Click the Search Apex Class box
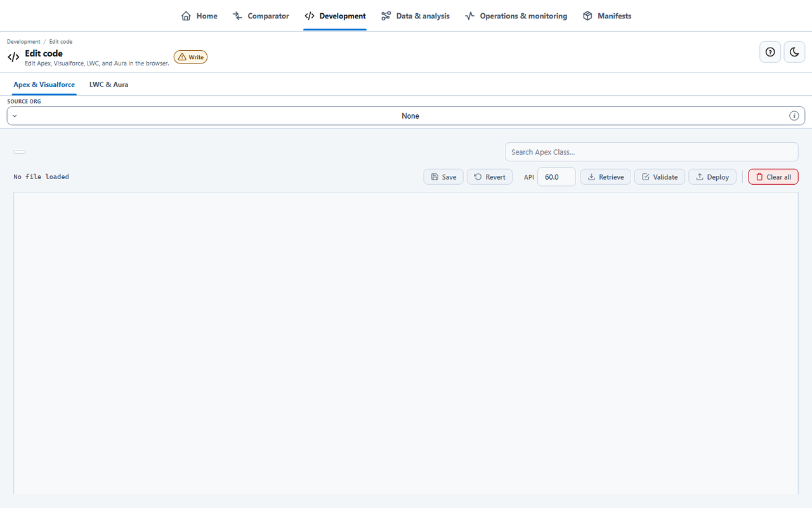812x508 pixels. pos(652,152)
